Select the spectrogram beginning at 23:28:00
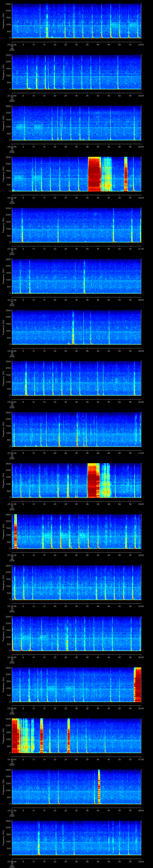Viewport: 153px width, 868px height. pyautogui.click(x=76, y=327)
